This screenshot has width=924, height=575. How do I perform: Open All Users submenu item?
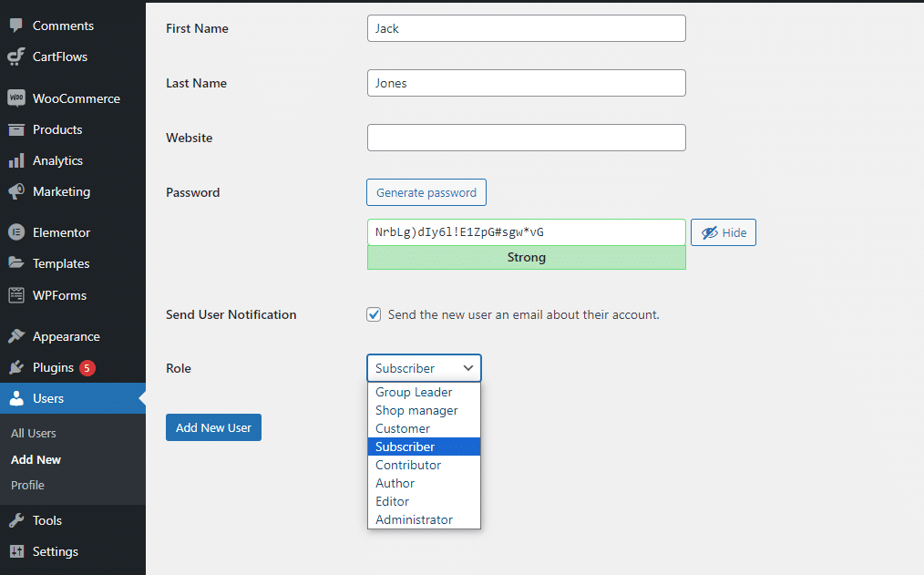34,433
